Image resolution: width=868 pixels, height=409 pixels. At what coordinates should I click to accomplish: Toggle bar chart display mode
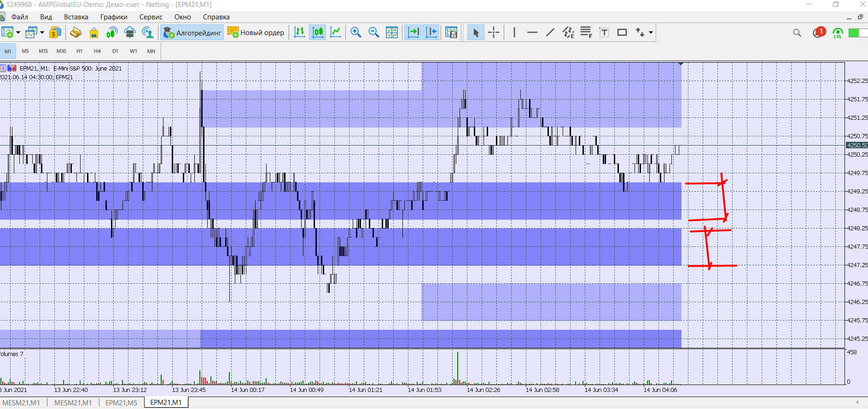tap(299, 32)
